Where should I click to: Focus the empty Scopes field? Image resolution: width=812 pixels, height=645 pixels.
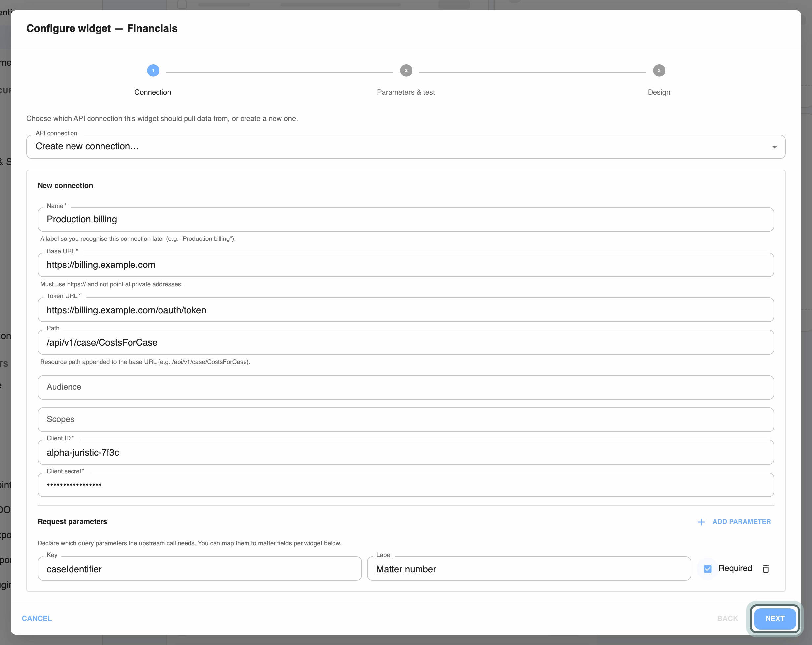pyautogui.click(x=406, y=419)
